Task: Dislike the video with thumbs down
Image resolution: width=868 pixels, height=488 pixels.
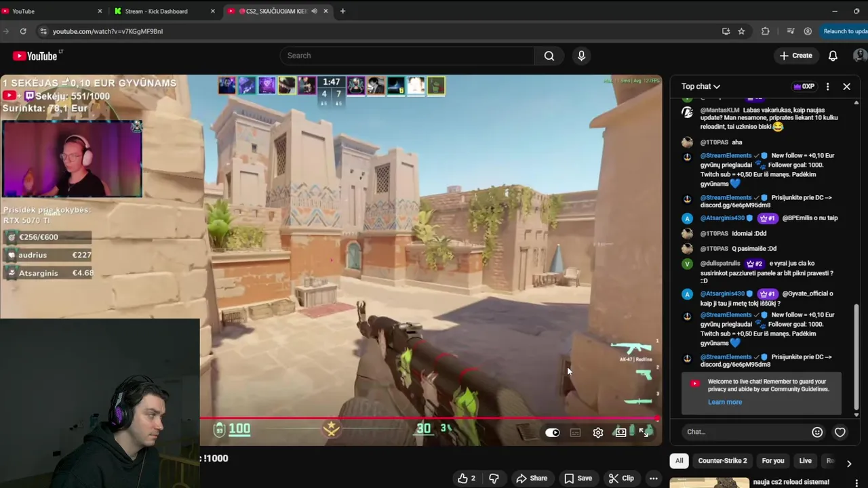Action: (x=494, y=478)
